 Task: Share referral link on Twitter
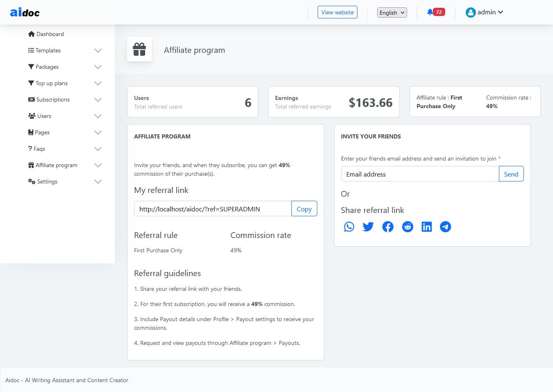[x=368, y=227]
